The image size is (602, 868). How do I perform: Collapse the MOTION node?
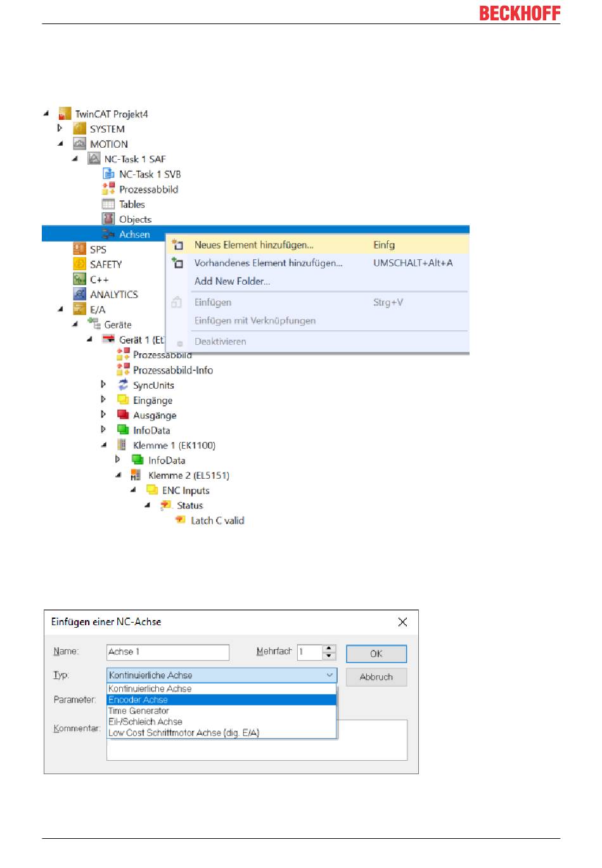click(61, 143)
